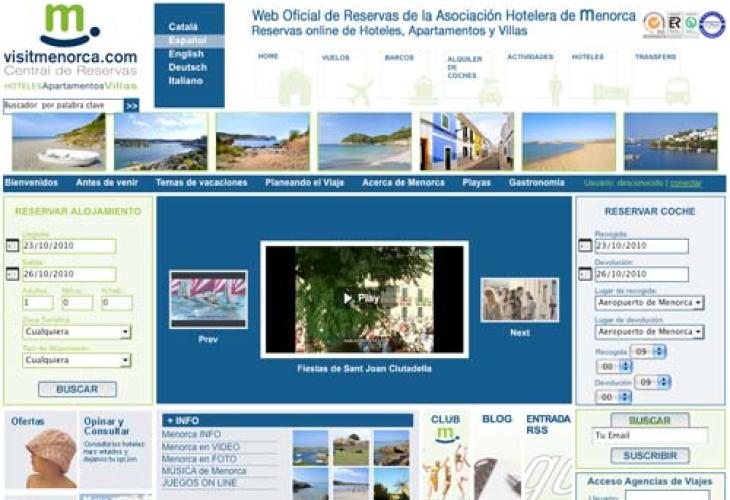Viewport: 730px width, 500px height.
Task: Click the house icon under HOME
Action: pyautogui.click(x=293, y=87)
